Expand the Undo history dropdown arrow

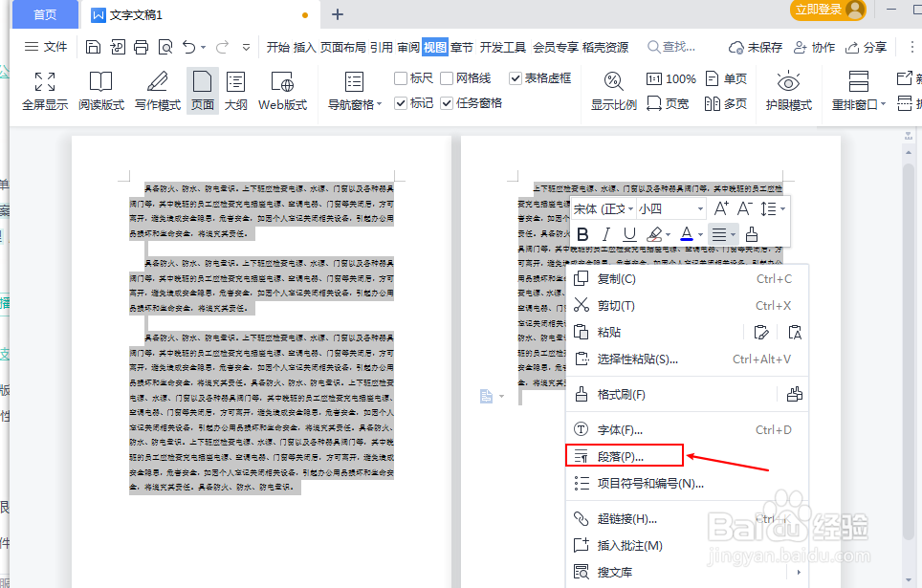204,47
